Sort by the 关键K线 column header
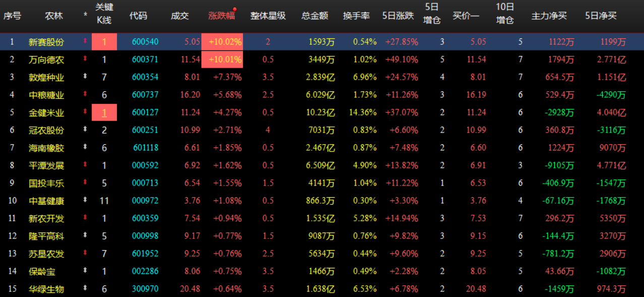This screenshot has height=297, width=644. (x=104, y=14)
